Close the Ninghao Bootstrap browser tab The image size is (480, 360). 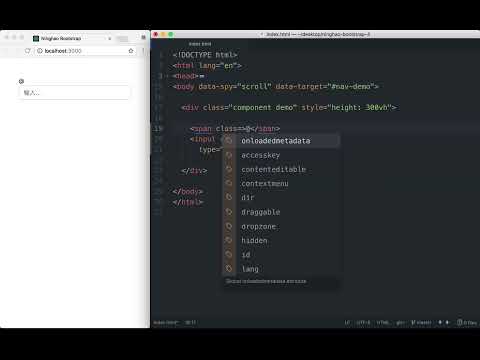tap(110, 39)
